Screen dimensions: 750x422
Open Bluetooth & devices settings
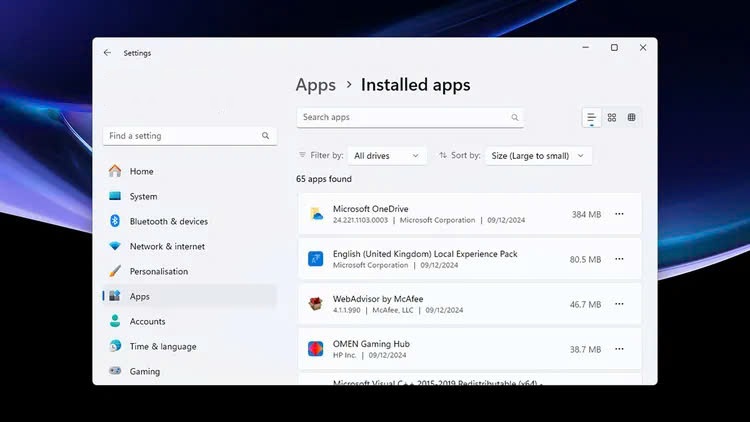(x=168, y=221)
